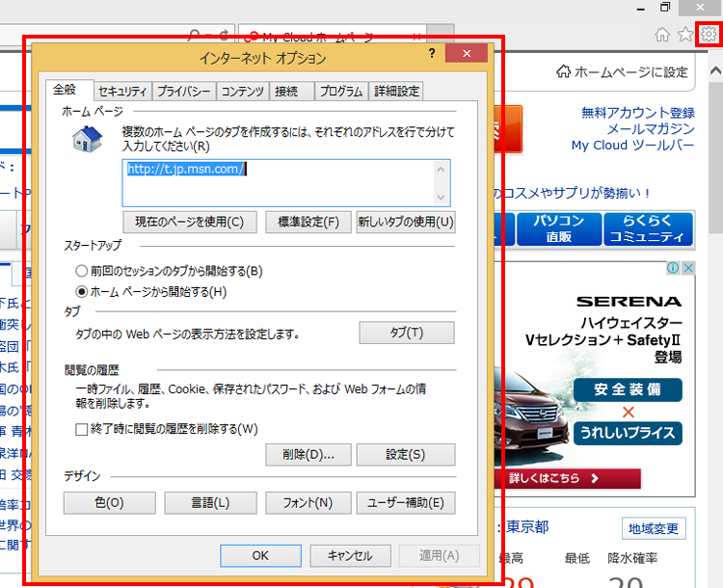Open the 無料アカウント登録 link
The height and width of the screenshot is (588, 723).
[637, 113]
